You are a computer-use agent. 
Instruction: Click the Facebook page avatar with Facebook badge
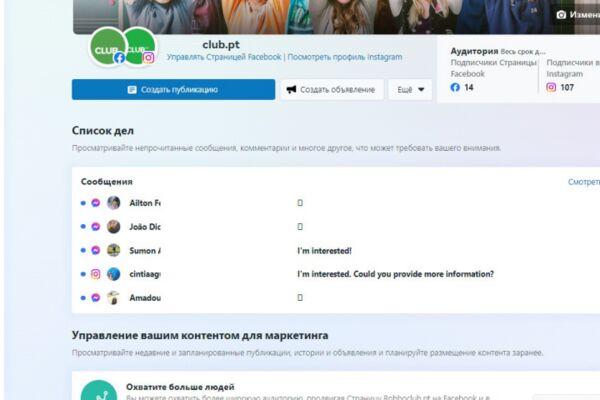tap(107, 47)
